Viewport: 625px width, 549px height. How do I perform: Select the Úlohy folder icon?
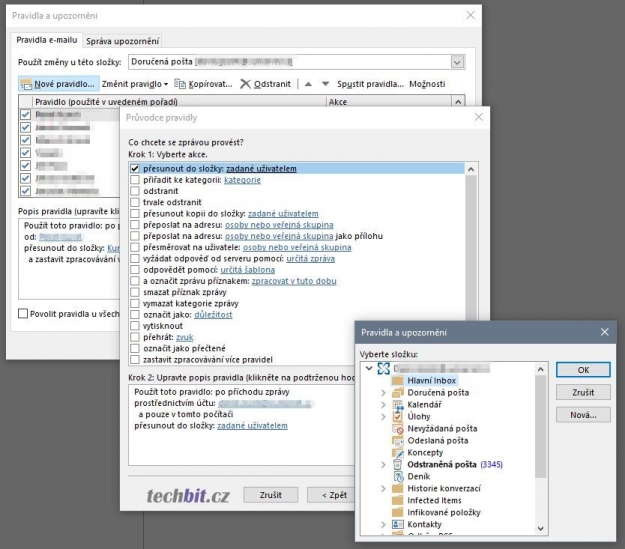click(397, 416)
